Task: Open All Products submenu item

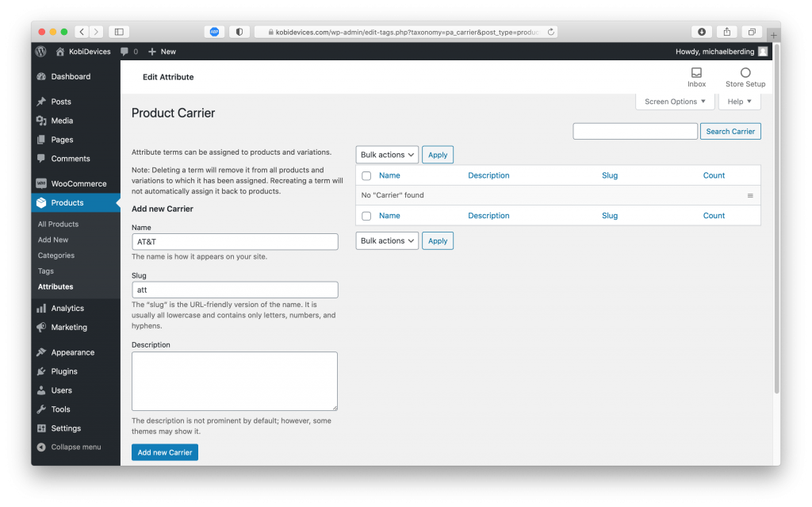Action: [58, 224]
